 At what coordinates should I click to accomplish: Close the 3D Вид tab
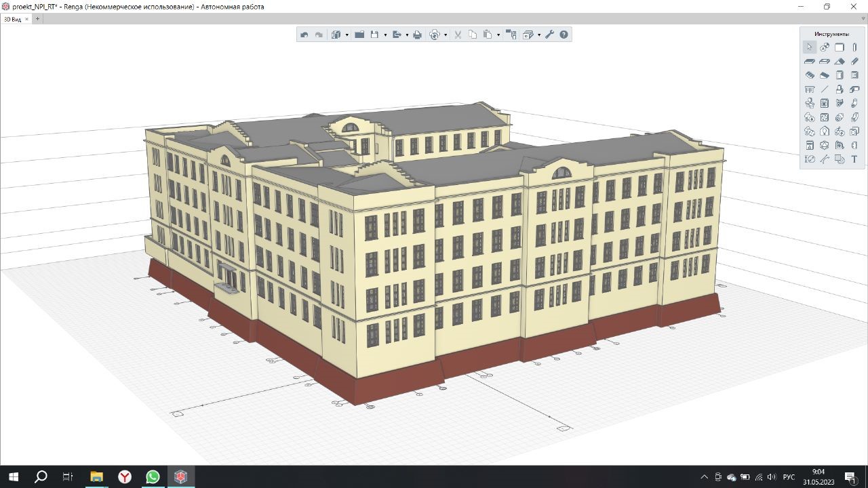point(26,19)
